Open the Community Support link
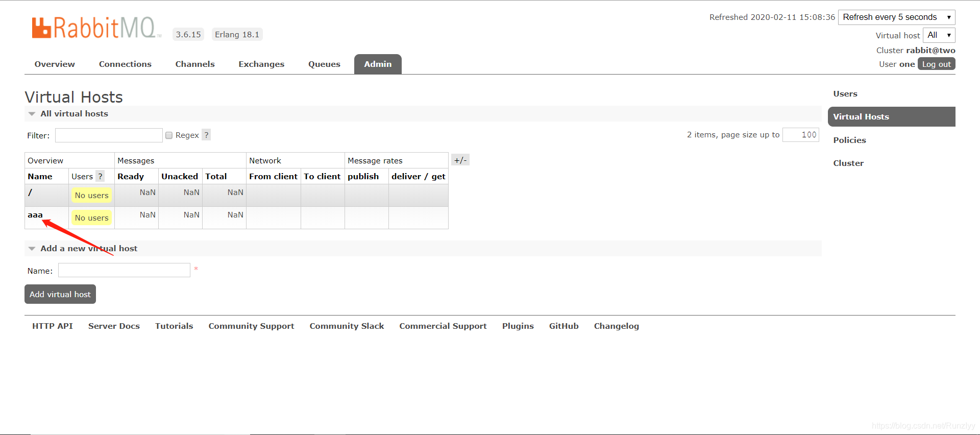The width and height of the screenshot is (980, 435). pyautogui.click(x=251, y=326)
